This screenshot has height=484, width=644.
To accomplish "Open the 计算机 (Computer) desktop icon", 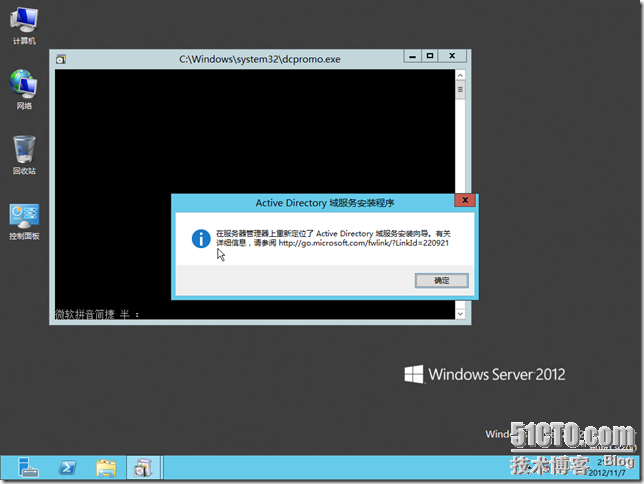I will 24,25.
